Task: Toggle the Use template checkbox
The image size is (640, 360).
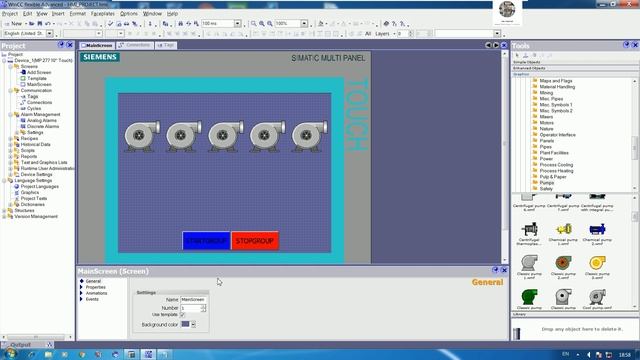Action: pyautogui.click(x=182, y=315)
